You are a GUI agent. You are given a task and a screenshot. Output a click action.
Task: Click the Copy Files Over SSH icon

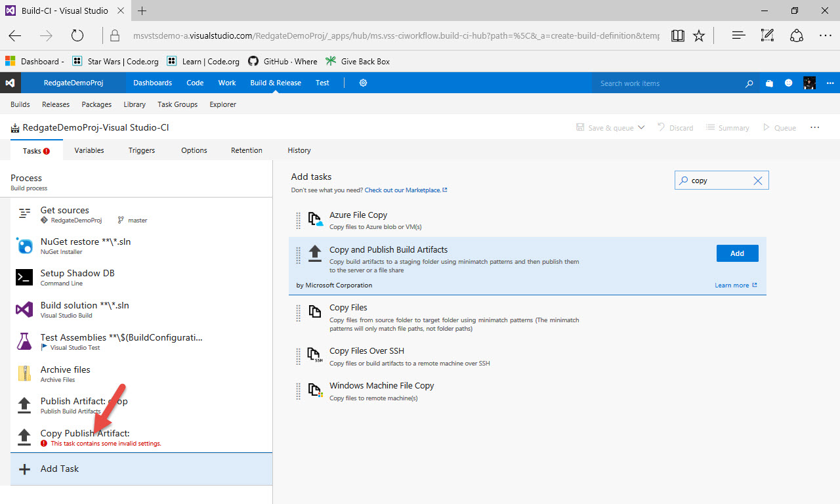316,355
